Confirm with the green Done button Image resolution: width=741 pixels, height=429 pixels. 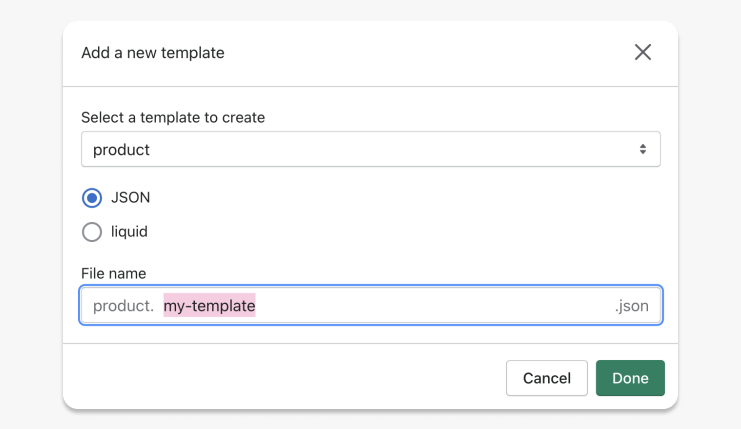pos(630,378)
